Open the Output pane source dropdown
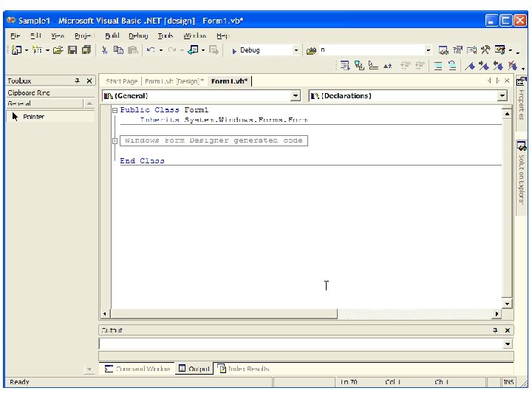Image resolution: width=532 pixels, height=399 pixels. [x=507, y=344]
